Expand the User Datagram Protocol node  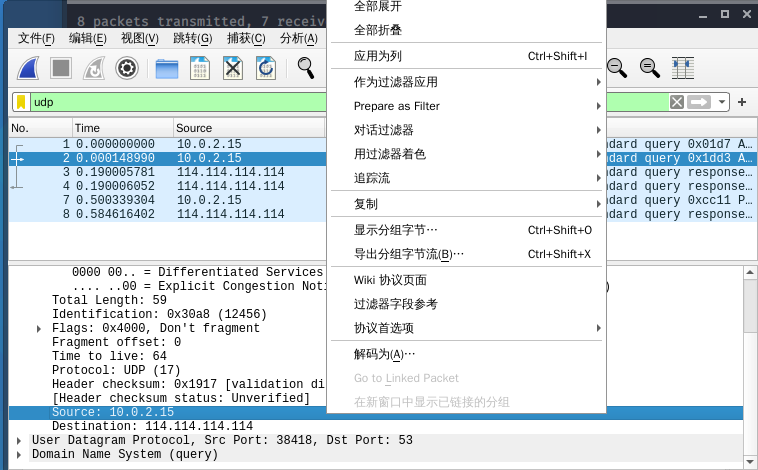point(19,441)
